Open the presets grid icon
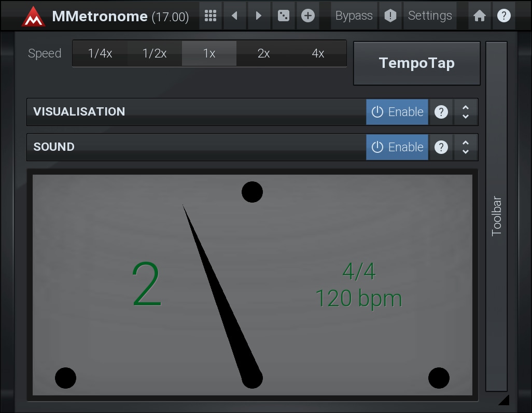The image size is (532, 413). pyautogui.click(x=211, y=16)
